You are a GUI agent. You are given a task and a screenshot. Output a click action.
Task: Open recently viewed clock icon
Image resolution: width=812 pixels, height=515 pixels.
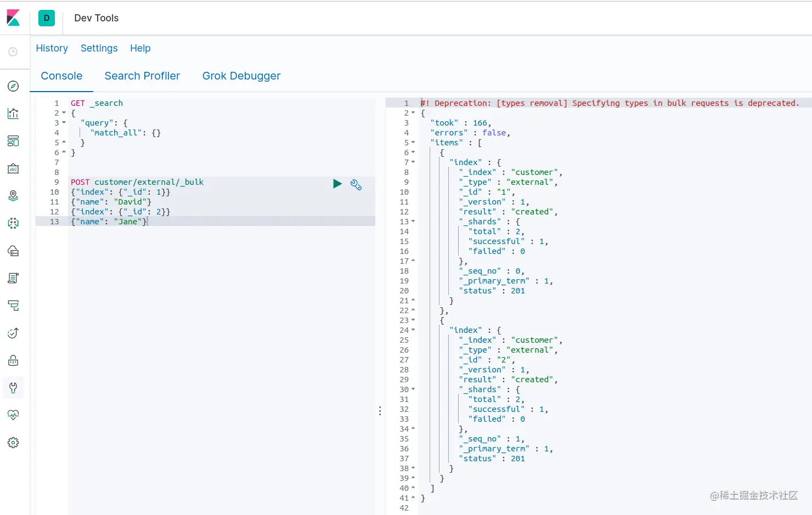point(13,52)
